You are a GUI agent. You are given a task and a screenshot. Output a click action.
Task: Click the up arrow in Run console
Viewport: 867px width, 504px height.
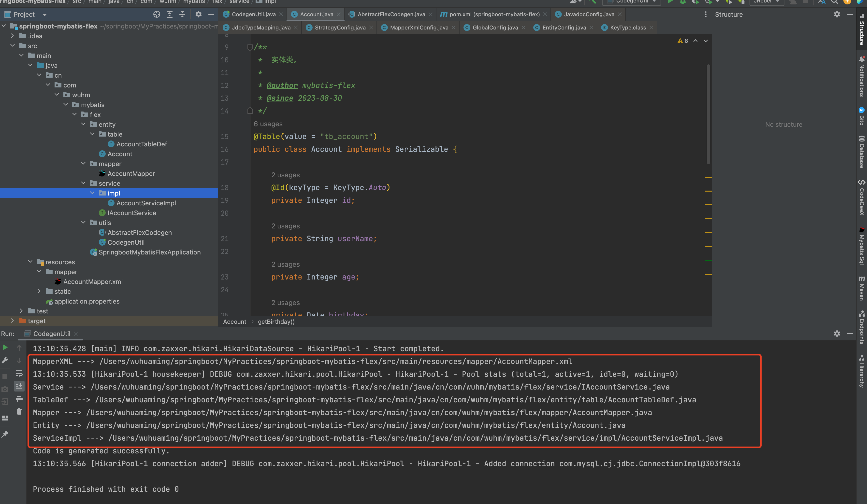[x=19, y=348]
